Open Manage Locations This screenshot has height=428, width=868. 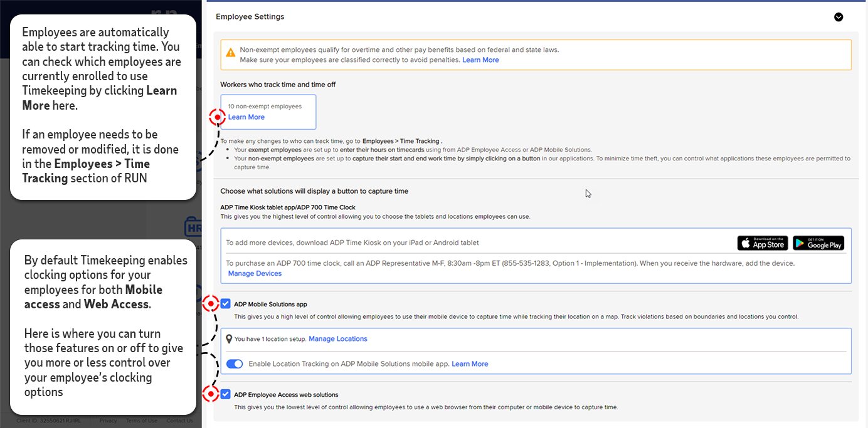(338, 338)
